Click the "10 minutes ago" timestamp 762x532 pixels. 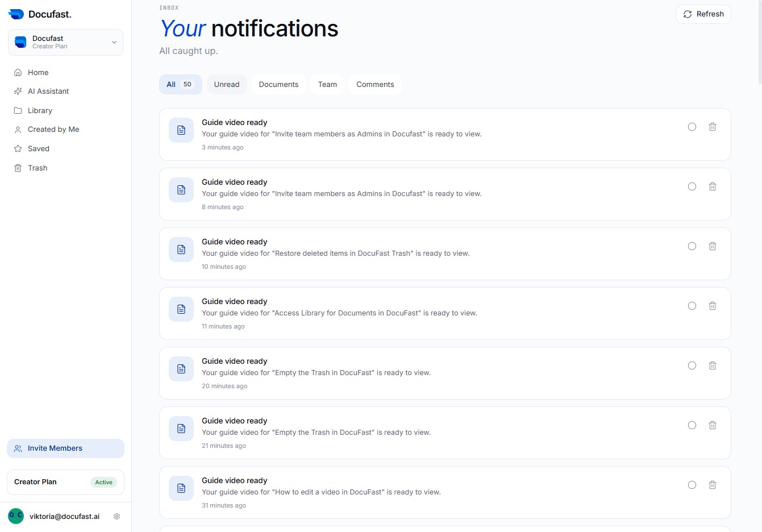(x=224, y=267)
